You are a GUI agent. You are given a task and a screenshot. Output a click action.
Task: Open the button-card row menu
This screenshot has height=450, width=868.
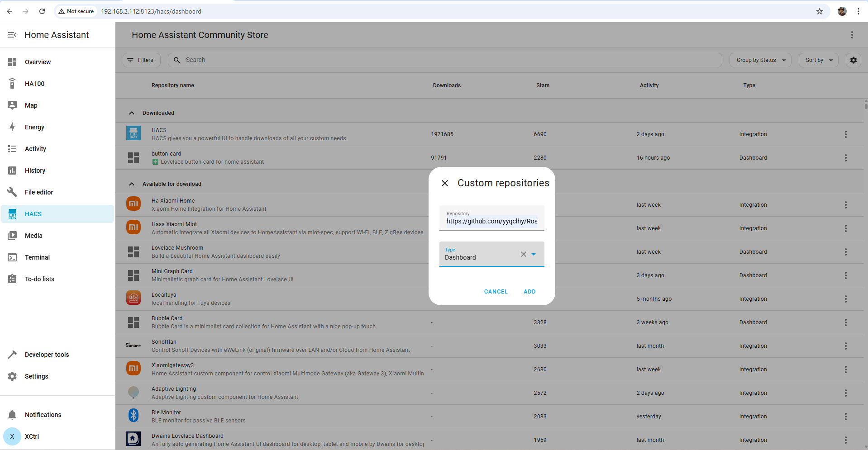click(x=845, y=158)
